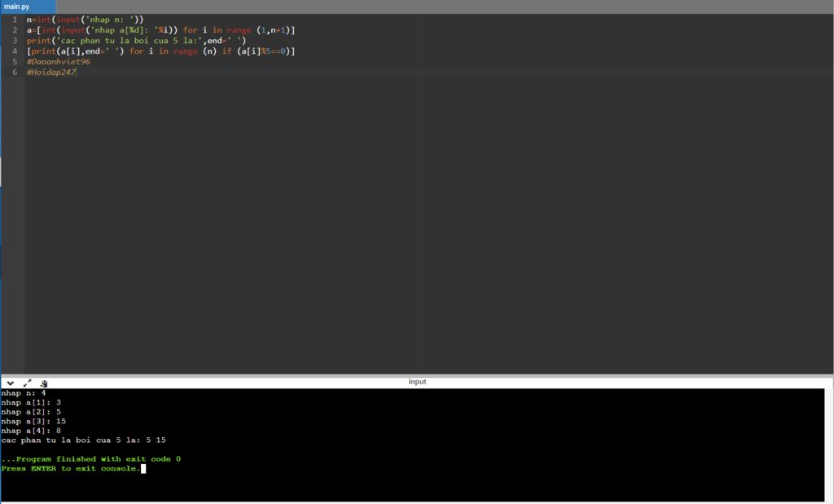Click code line 4 starting with '[print(a[i]'

[160, 51]
